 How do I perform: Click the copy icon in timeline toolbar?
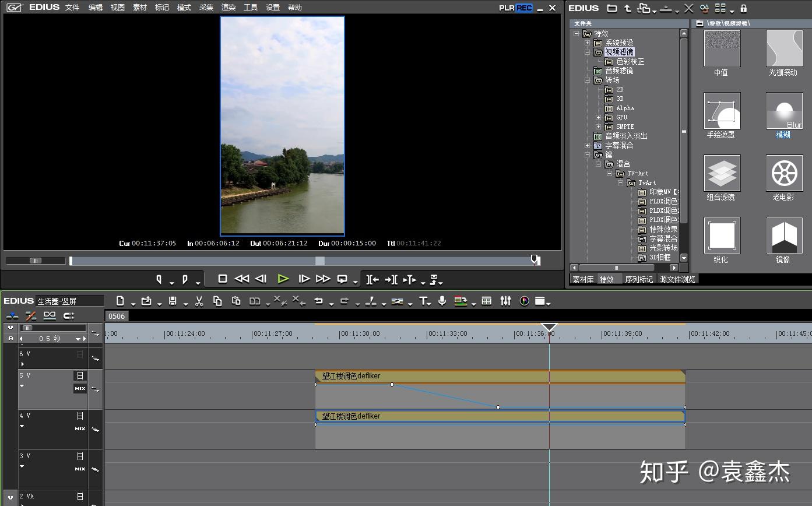(217, 301)
